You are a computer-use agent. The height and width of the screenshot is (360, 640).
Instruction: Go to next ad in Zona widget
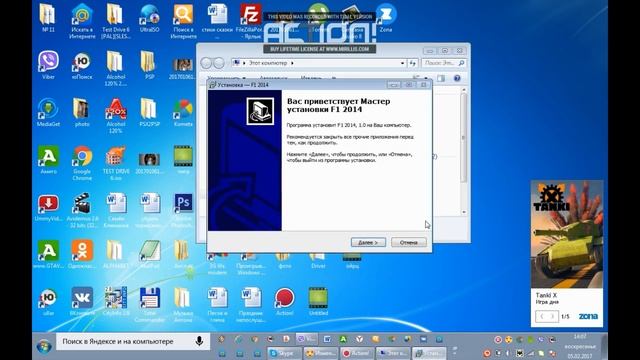[552, 316]
